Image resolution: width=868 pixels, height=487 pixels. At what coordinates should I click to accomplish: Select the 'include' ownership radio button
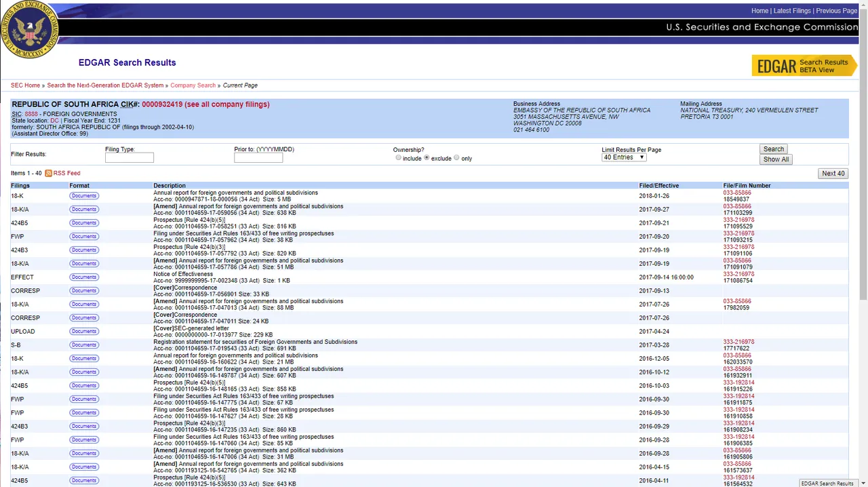pyautogui.click(x=399, y=157)
